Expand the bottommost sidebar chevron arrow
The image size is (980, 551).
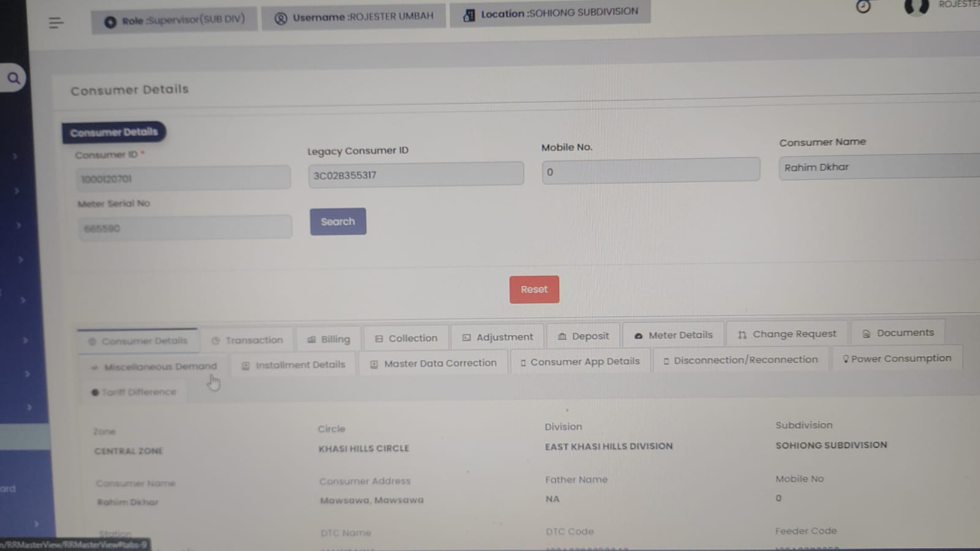pos(36,523)
